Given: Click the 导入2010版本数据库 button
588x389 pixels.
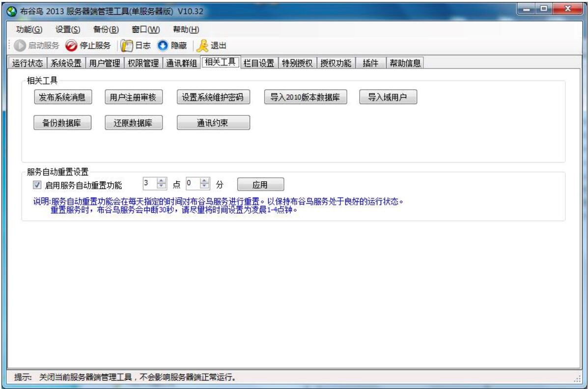Looking at the screenshot, I should coord(305,97).
